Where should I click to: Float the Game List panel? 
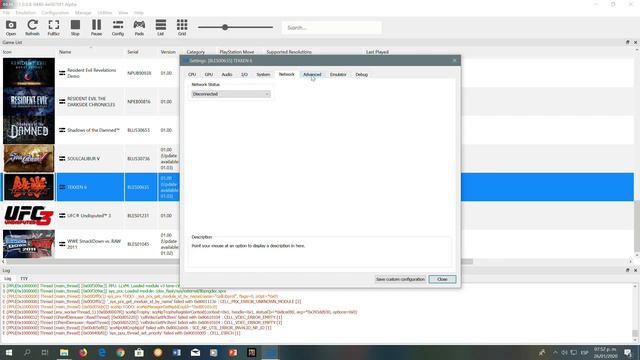coord(628,42)
